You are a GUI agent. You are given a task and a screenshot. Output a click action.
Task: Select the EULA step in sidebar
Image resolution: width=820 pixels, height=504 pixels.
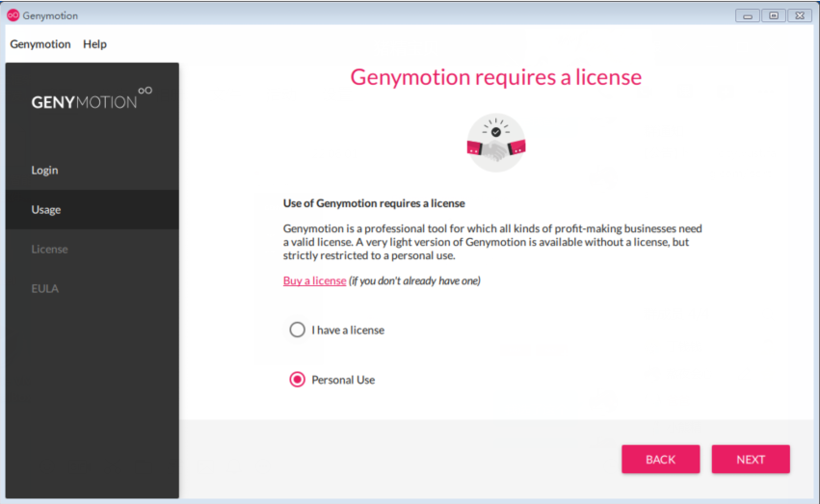tap(93, 288)
